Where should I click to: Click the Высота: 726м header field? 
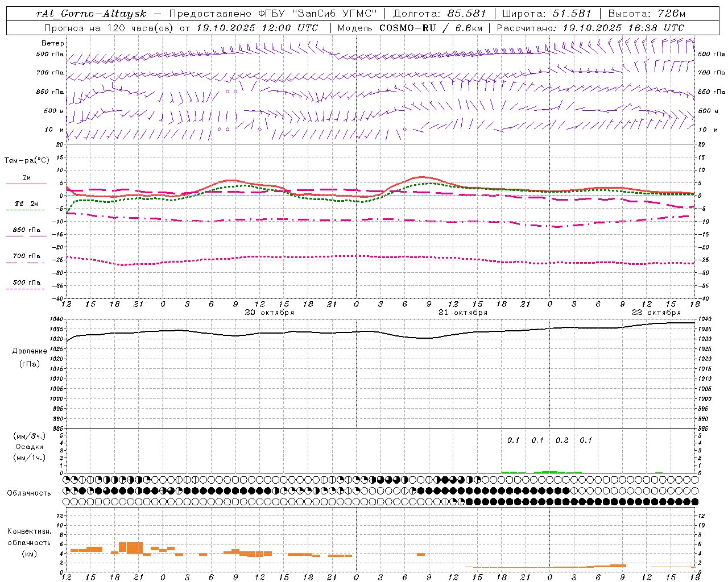coord(647,14)
